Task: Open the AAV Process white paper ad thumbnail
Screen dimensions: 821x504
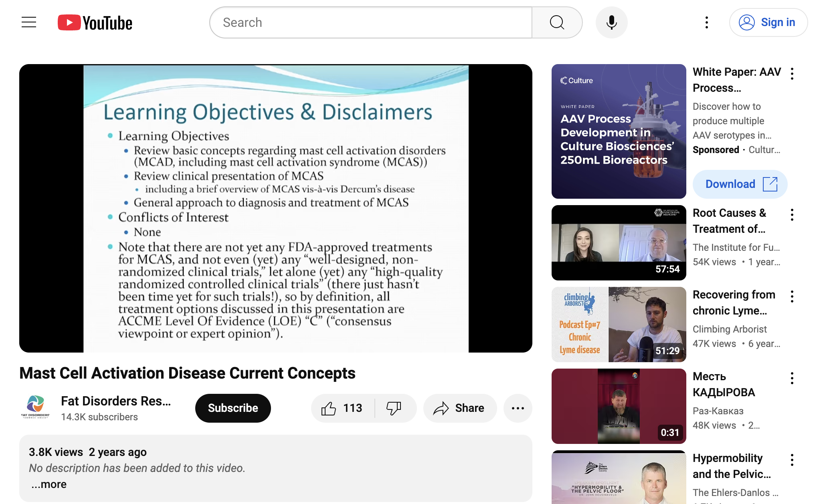Action: click(x=619, y=131)
